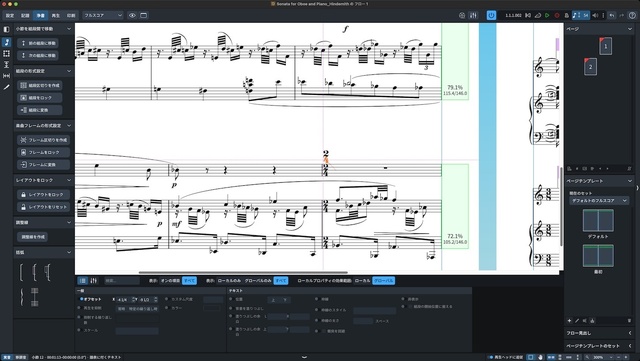
Task: Click the metronome click icon
Action: tap(567, 16)
